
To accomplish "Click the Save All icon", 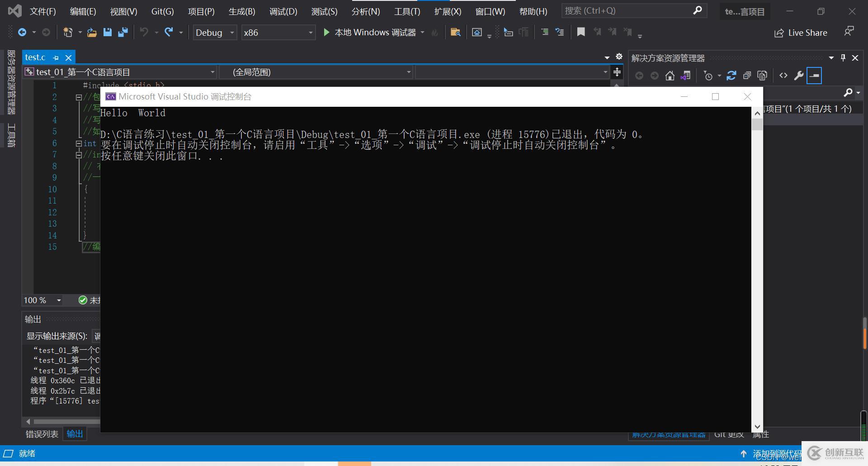I will tap(123, 32).
